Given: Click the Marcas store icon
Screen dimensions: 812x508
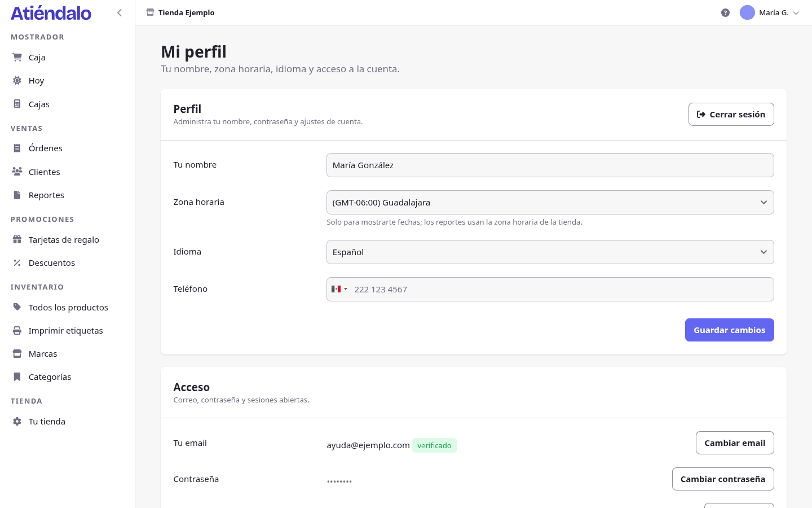Looking at the screenshot, I should (x=17, y=354).
